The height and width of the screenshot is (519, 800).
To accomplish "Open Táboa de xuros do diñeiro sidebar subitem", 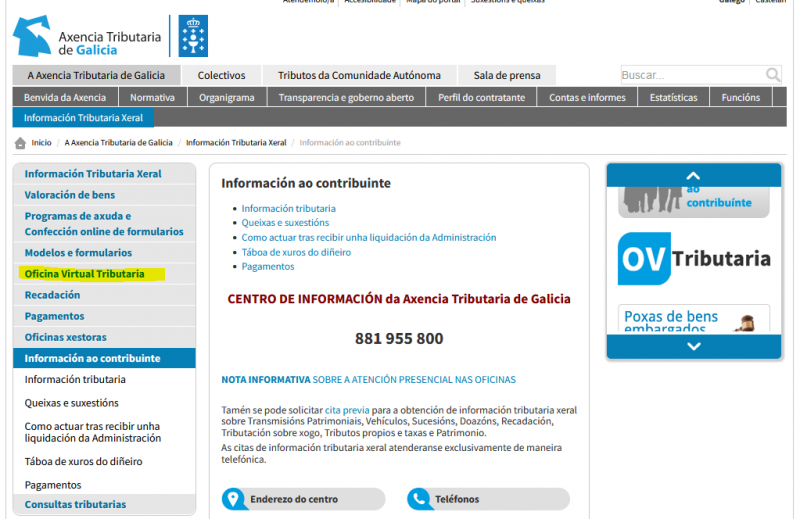I will click(84, 462).
